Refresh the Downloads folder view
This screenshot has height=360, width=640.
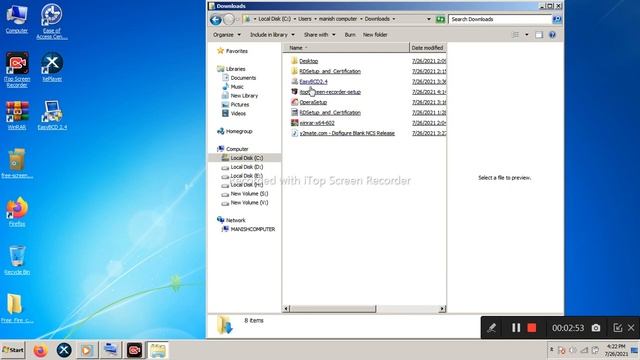(x=440, y=19)
